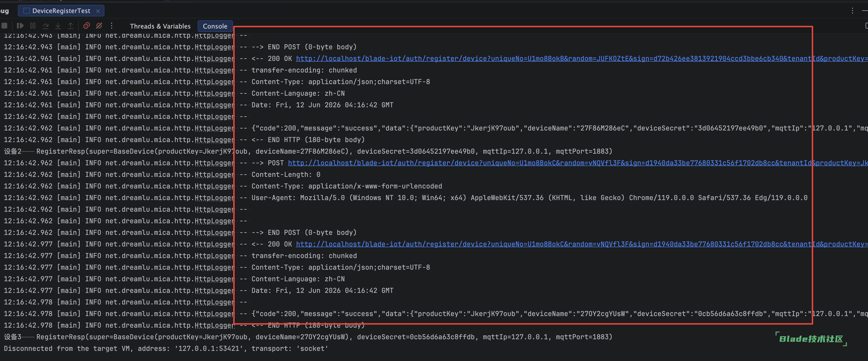Click the User-Agent Mozilla/5.0 log line

tap(406, 197)
